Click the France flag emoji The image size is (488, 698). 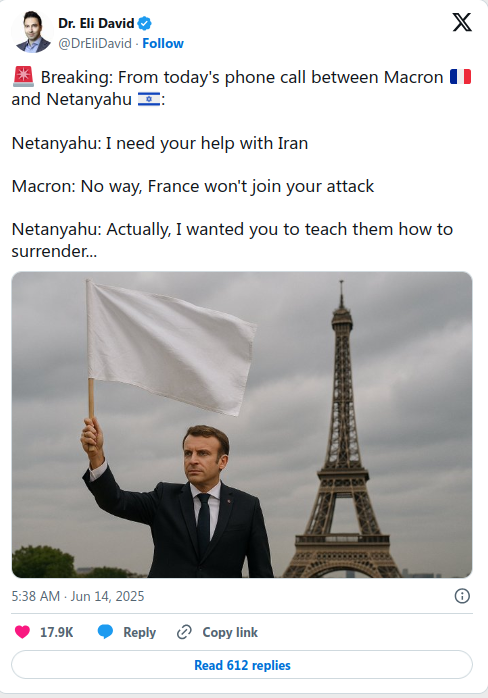[x=460, y=77]
